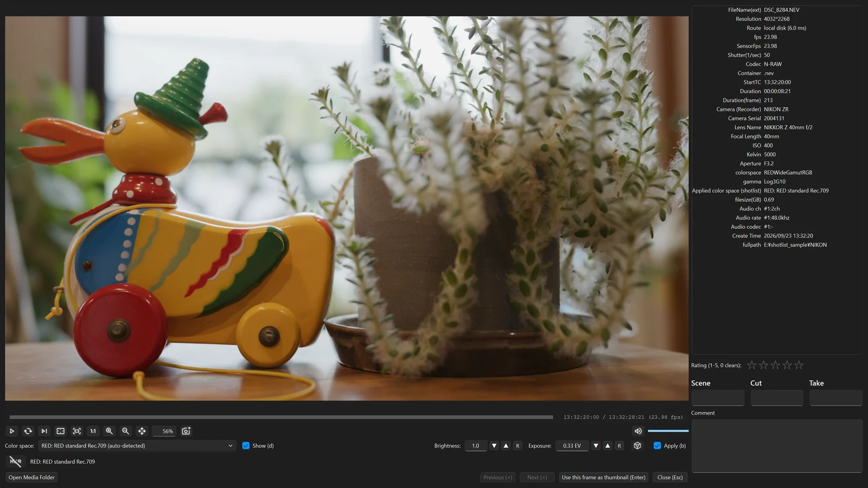The width and height of the screenshot is (868, 488).
Task: Decrease Brightness with the down arrow
Action: coord(494,446)
